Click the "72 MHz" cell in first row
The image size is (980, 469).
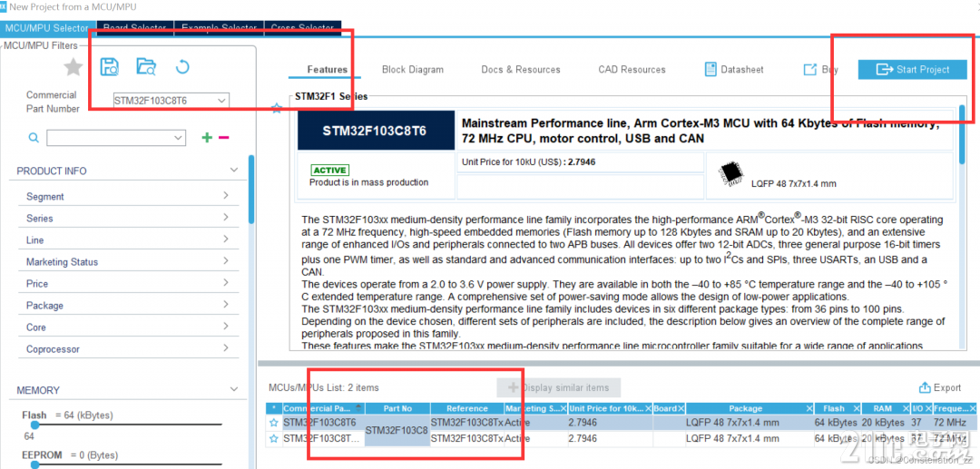point(955,423)
